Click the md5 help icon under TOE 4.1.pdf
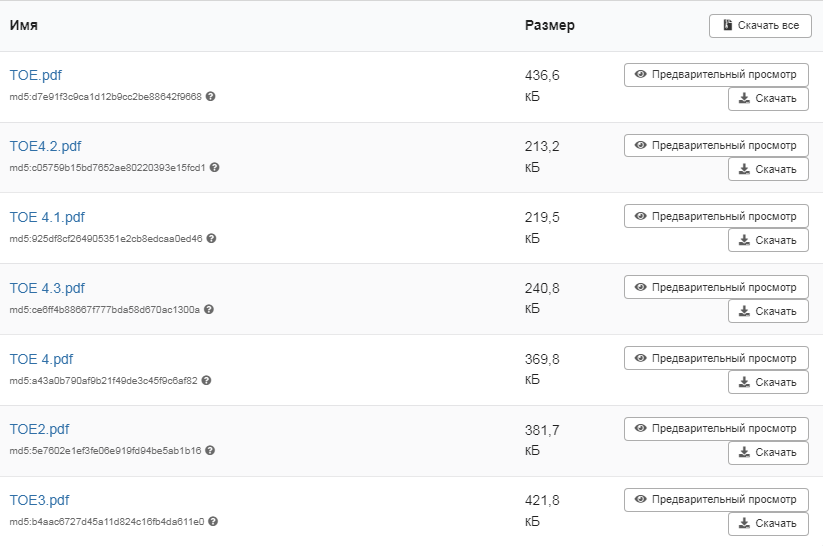Screen dimensions: 823x546 click(x=211, y=239)
